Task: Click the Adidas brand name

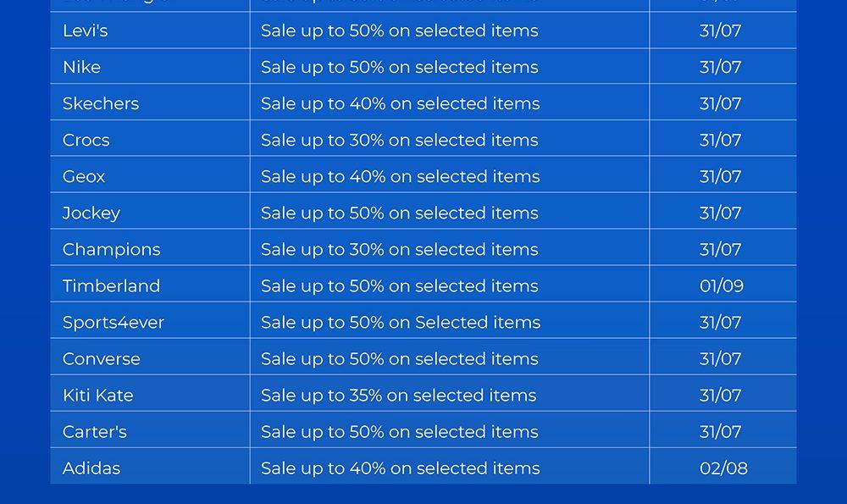Action: click(x=91, y=468)
